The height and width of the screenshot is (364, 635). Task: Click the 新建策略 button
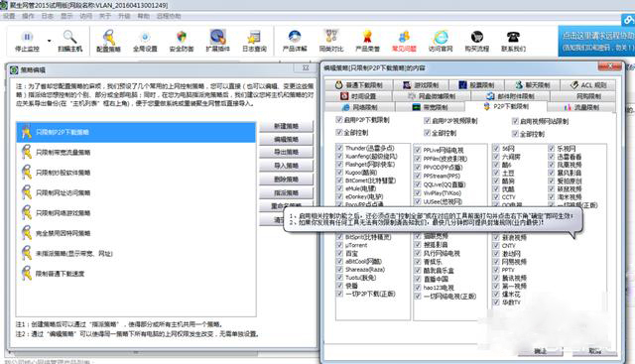(286, 126)
